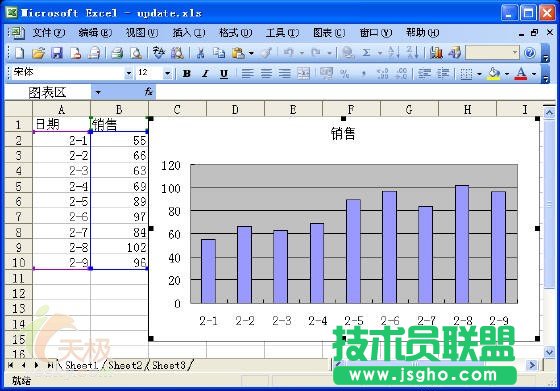Screen dimensions: 560x391
Task: Click cell containing value 102
Action: click(x=119, y=247)
